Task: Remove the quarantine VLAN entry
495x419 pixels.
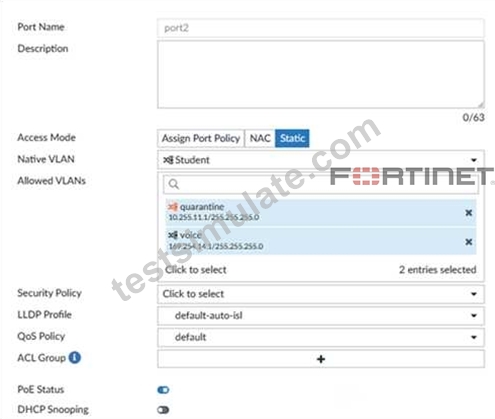Action: [468, 213]
